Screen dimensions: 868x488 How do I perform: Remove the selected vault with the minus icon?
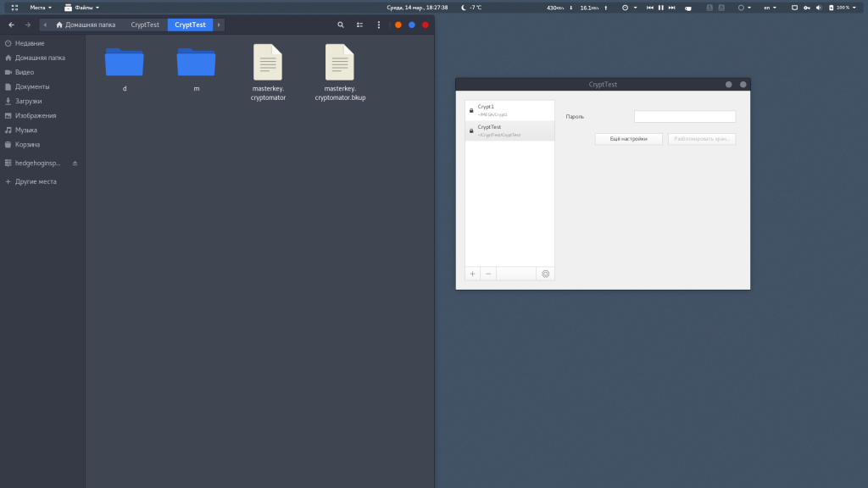point(488,274)
